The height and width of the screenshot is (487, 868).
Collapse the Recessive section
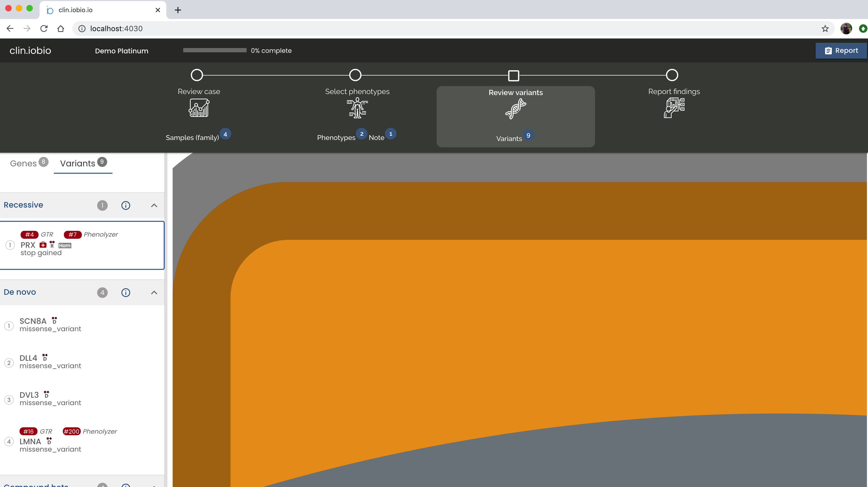point(154,205)
